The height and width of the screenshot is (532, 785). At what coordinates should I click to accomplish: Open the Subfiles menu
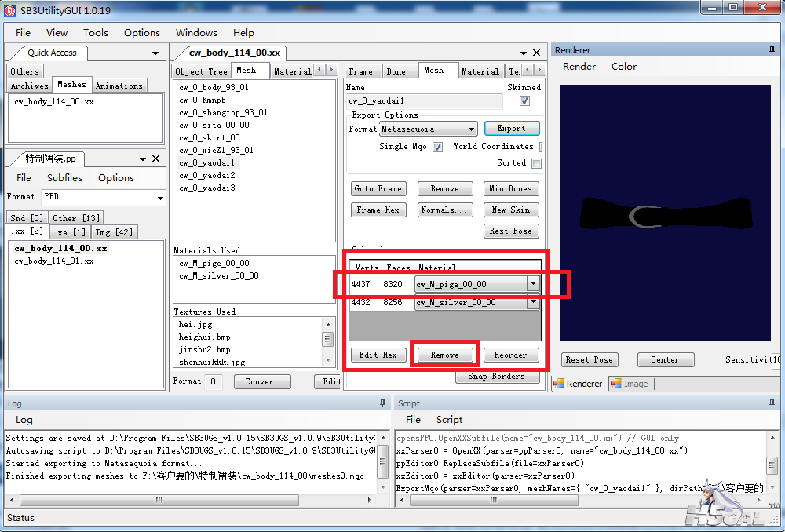(x=64, y=177)
